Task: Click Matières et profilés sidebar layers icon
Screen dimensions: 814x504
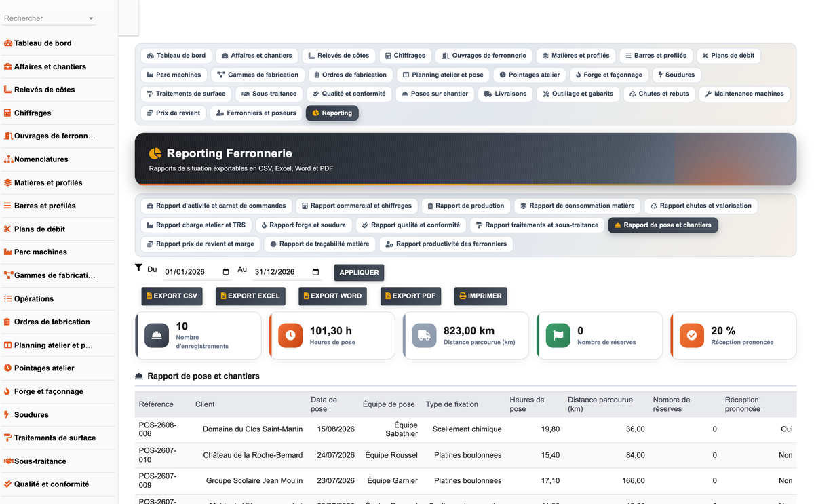Action: 8,182
